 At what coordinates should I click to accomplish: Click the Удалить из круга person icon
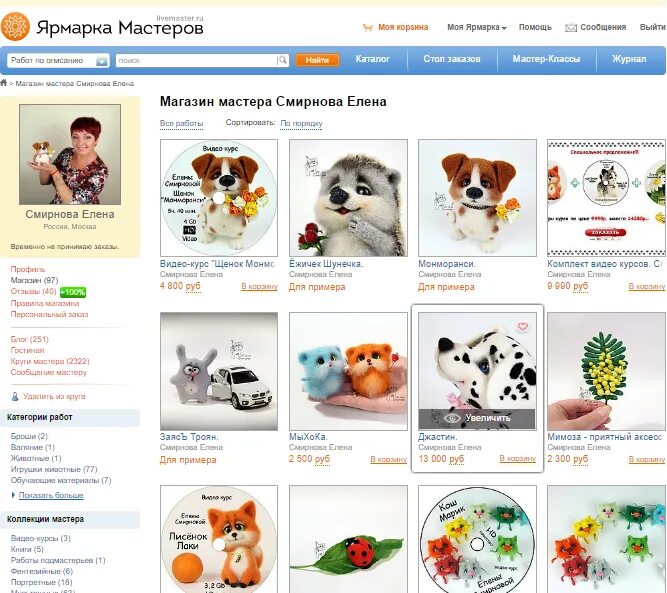coord(15,396)
